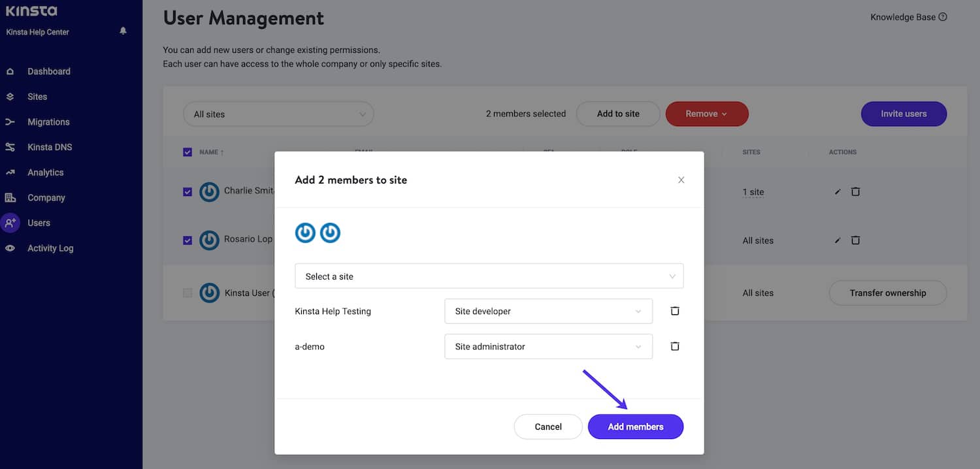This screenshot has height=469, width=980.
Task: Expand the Site developer role dropdown
Action: point(548,312)
